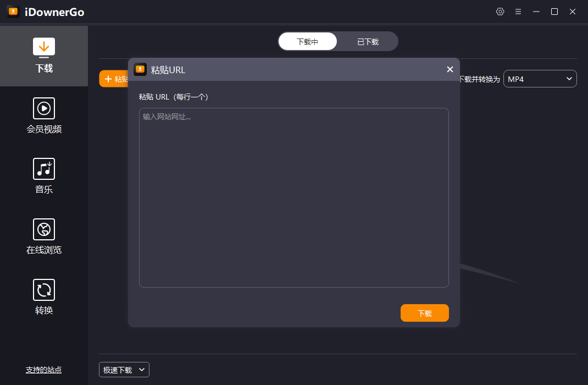This screenshot has height=385, width=588.
Task: Click the 下载 download button in dialog
Action: point(424,312)
